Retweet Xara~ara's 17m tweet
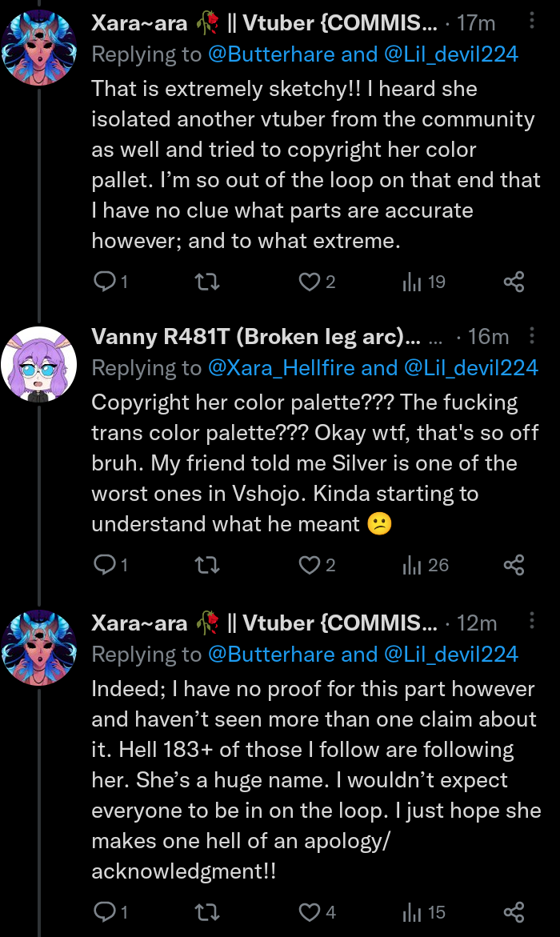This screenshot has height=937, width=560. [207, 282]
